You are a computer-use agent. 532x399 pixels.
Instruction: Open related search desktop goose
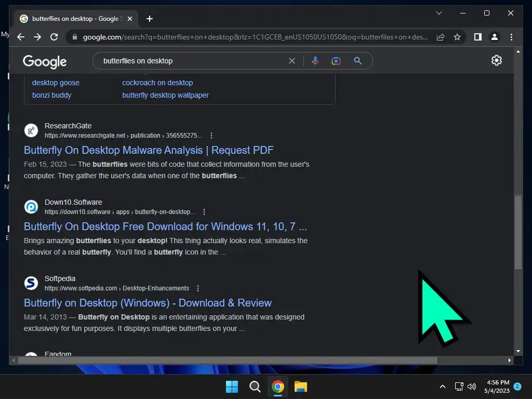(x=56, y=83)
